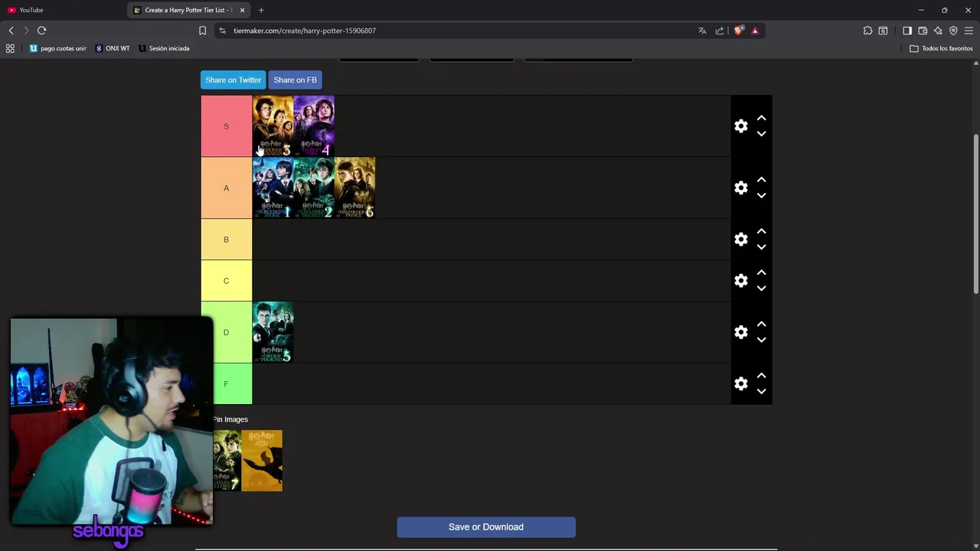The height and width of the screenshot is (551, 980).
Task: Open settings gear for the D tier row
Action: coord(740,332)
